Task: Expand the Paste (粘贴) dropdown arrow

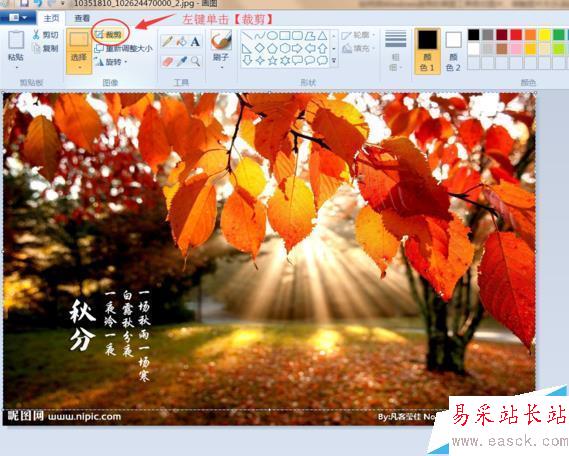Action: click(x=16, y=67)
